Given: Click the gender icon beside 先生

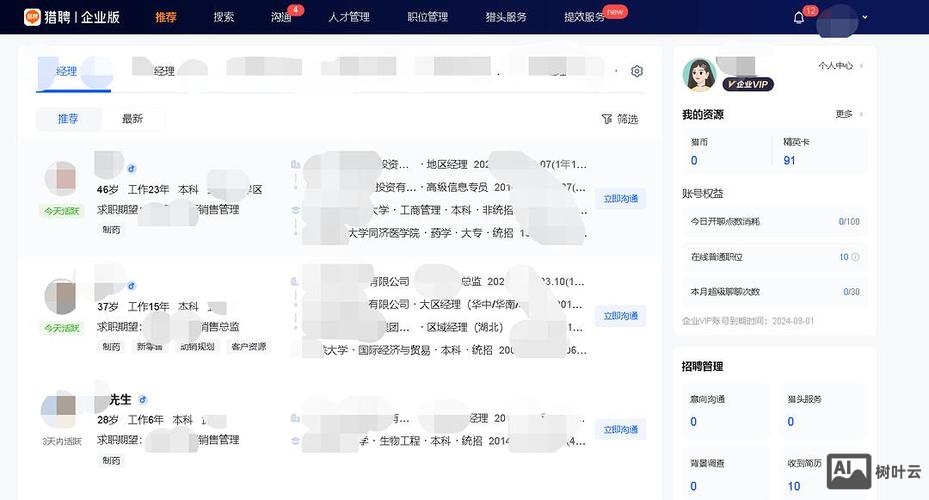Looking at the screenshot, I should point(143,400).
